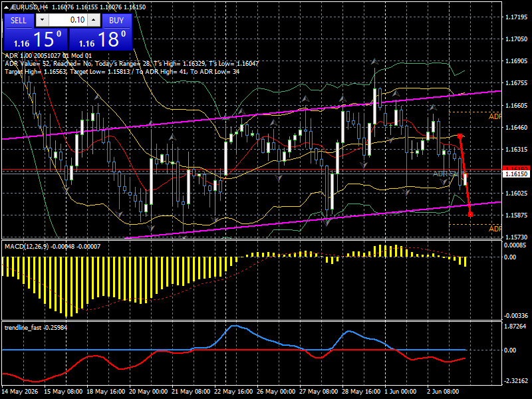Click the 28 May 16:00 time label
The height and width of the screenshot is (399, 532).
pyautogui.click(x=361, y=392)
